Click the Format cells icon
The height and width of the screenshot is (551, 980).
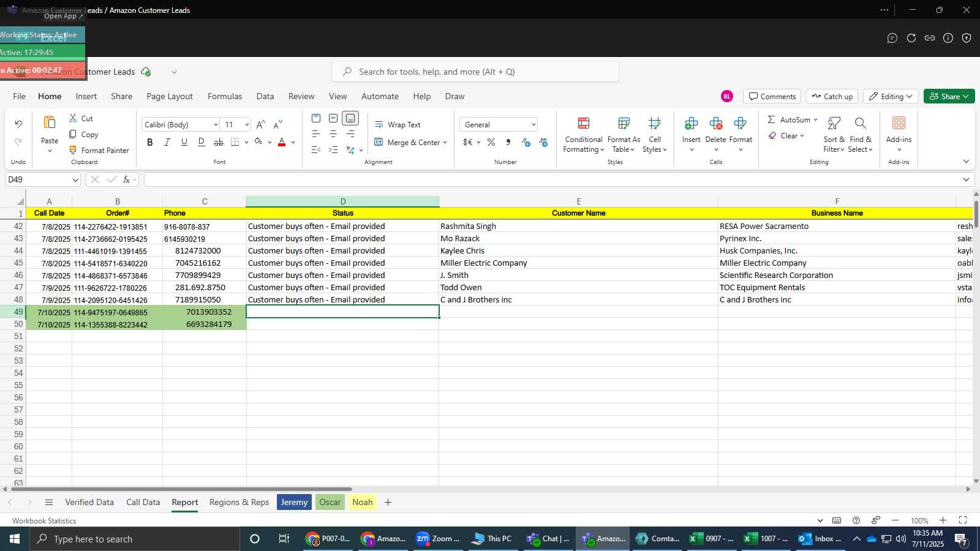pyautogui.click(x=740, y=124)
